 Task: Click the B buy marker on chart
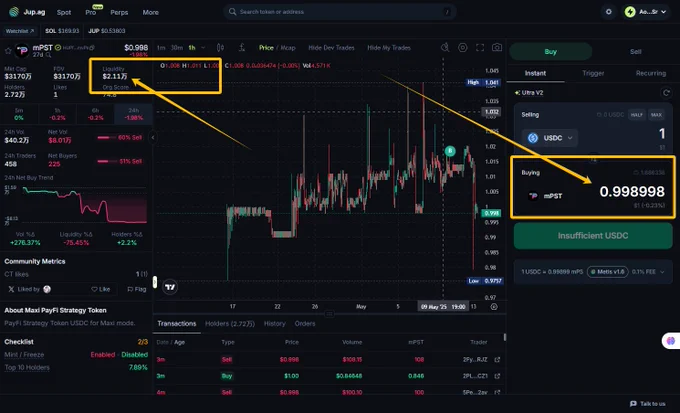pyautogui.click(x=450, y=151)
